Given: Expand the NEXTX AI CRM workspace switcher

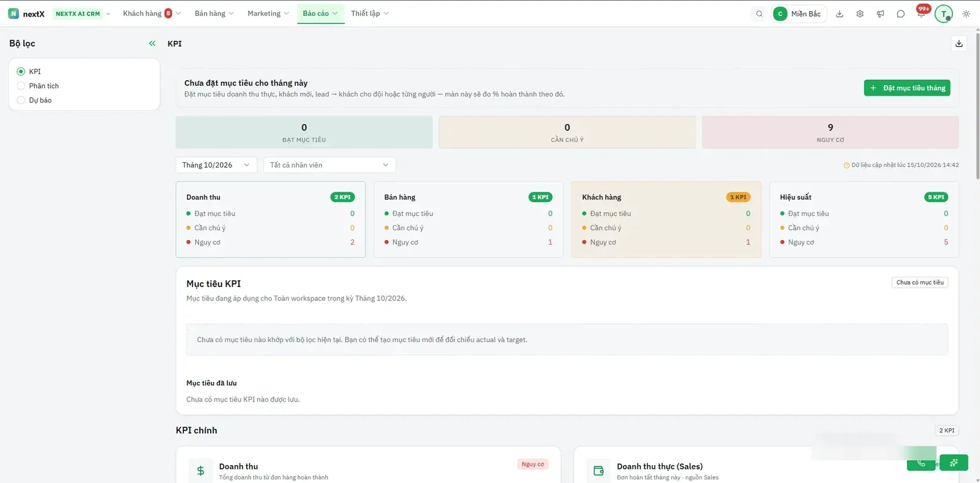Looking at the screenshot, I should pos(82,13).
